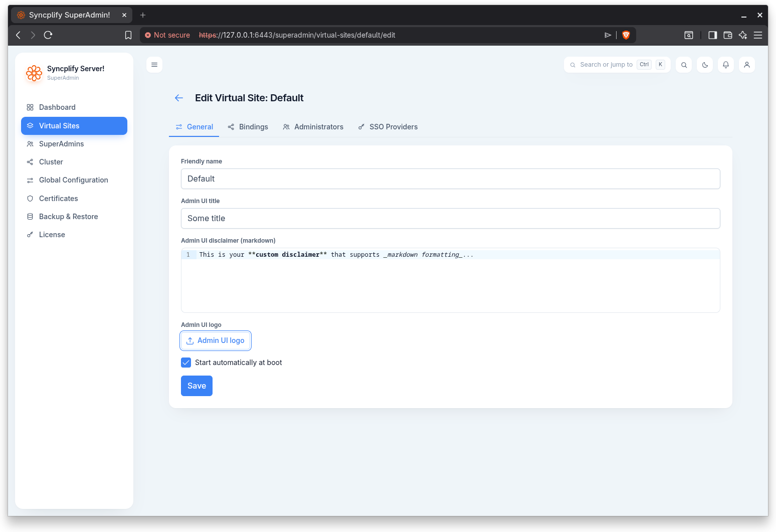Click the URL address bar text

[x=297, y=35]
